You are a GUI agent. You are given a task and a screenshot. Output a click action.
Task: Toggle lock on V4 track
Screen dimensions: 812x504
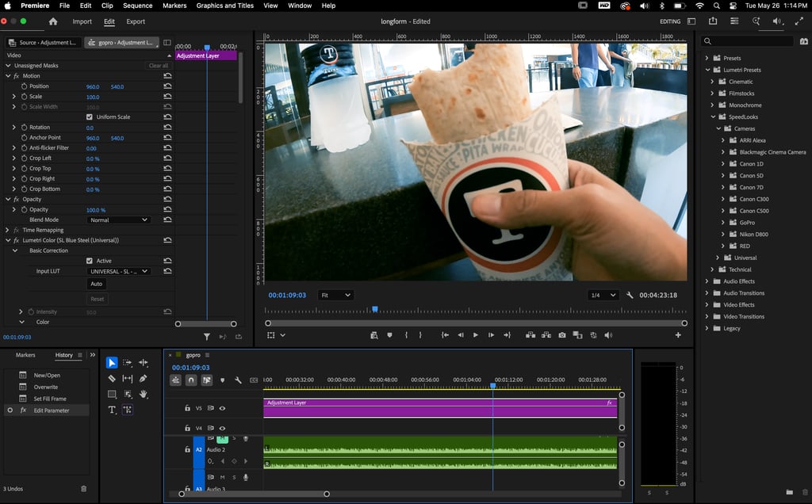[187, 429]
